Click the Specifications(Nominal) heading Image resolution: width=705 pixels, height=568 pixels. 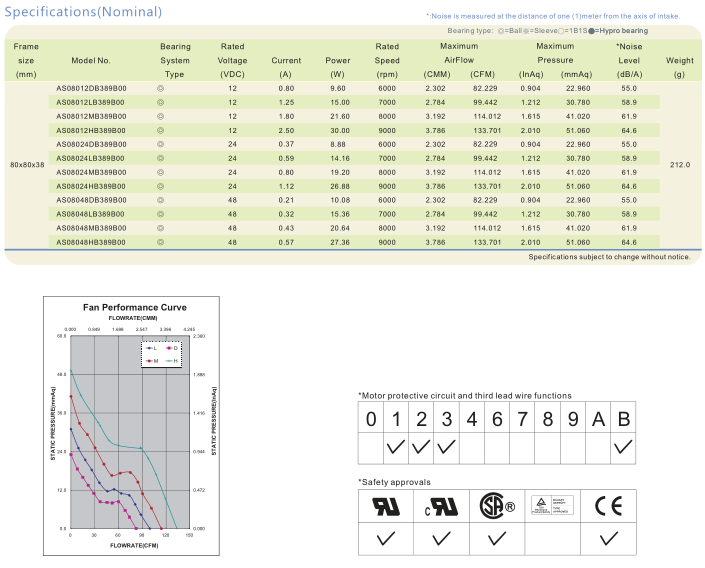(x=83, y=12)
